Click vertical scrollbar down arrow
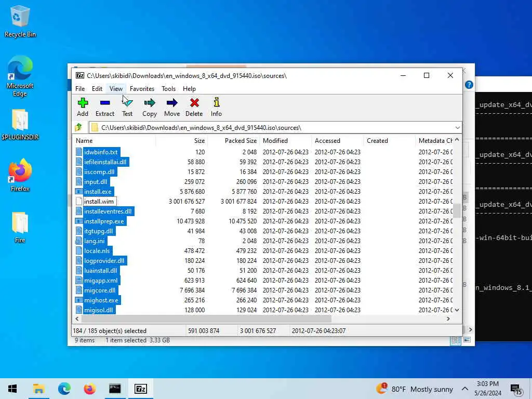Screen dimensions: 532x399 click(x=457, y=310)
